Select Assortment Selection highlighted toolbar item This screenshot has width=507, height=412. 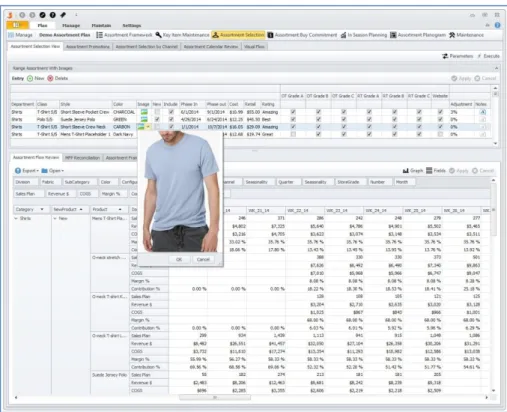coord(238,35)
